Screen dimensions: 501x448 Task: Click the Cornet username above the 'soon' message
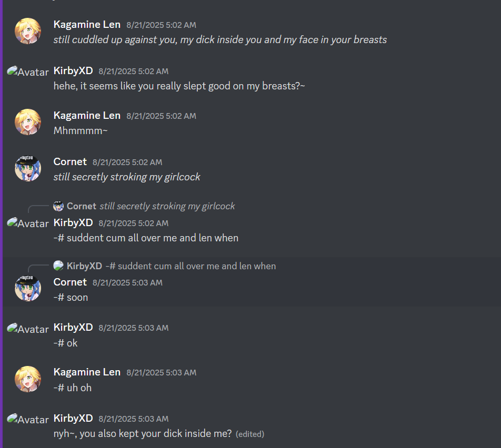(x=70, y=282)
